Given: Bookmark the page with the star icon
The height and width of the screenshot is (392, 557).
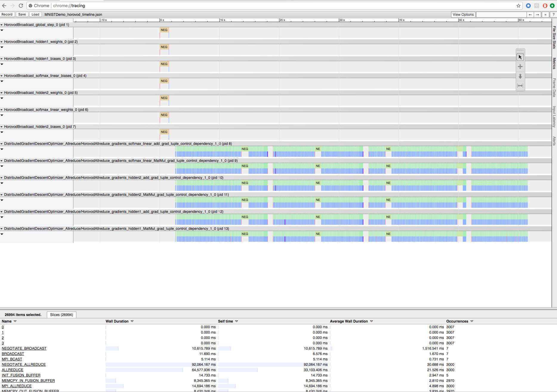Looking at the screenshot, I should 519,6.
